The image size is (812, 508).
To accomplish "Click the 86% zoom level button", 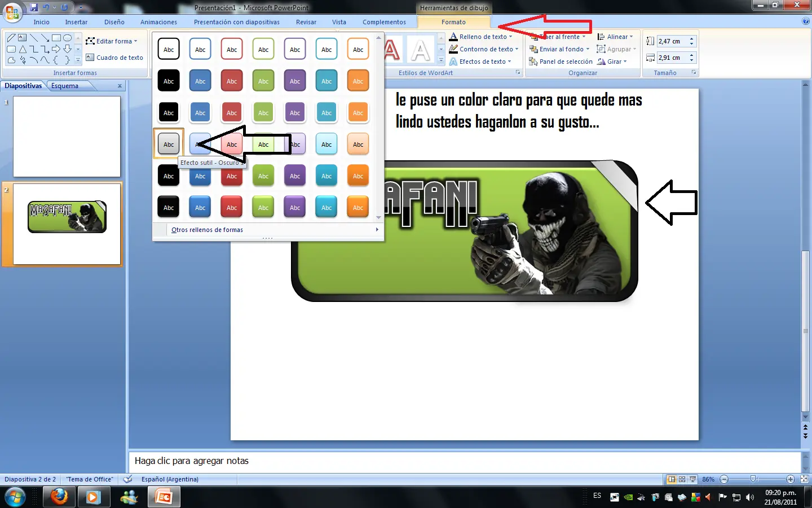I will click(708, 479).
